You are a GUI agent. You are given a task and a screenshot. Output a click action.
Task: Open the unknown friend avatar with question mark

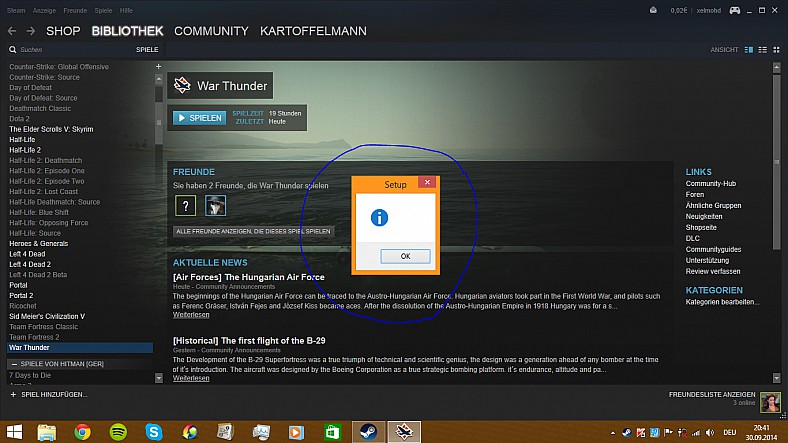pos(185,205)
